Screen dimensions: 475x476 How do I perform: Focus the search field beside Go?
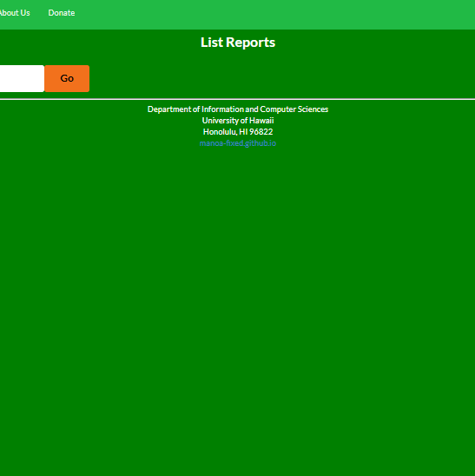tap(22, 78)
